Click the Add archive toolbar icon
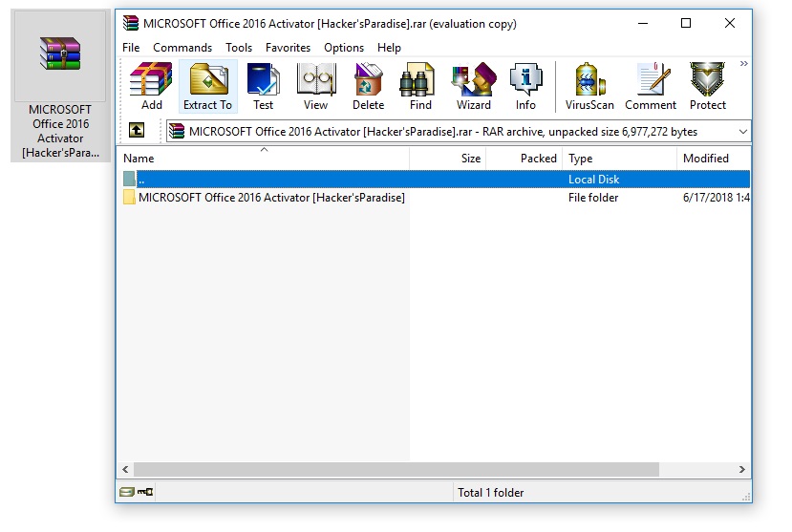 (x=151, y=86)
